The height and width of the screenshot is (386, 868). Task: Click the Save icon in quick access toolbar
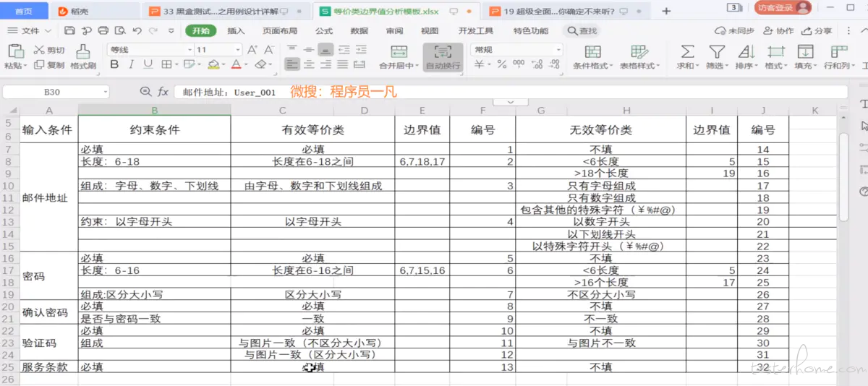pos(69,31)
